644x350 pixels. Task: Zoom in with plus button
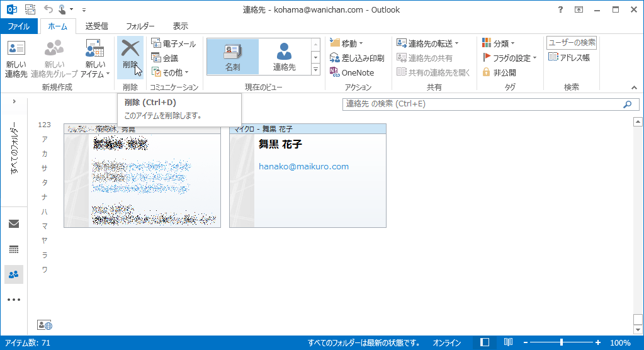[598, 342]
